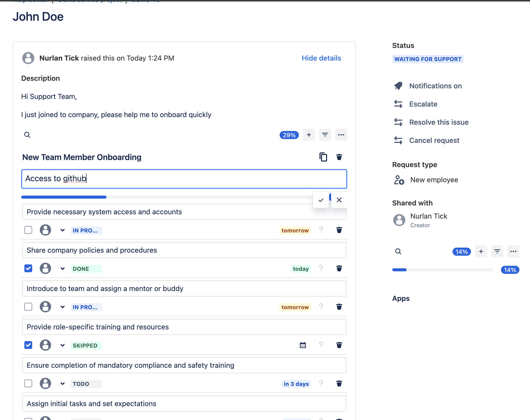Open assignee avatar for compliance training item
This screenshot has width=530, height=420.
[x=45, y=383]
